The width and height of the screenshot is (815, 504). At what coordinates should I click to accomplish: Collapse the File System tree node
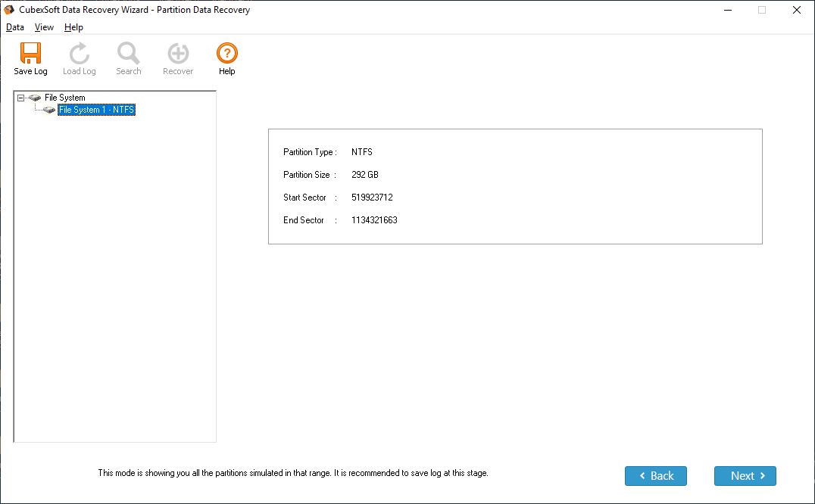coord(21,98)
